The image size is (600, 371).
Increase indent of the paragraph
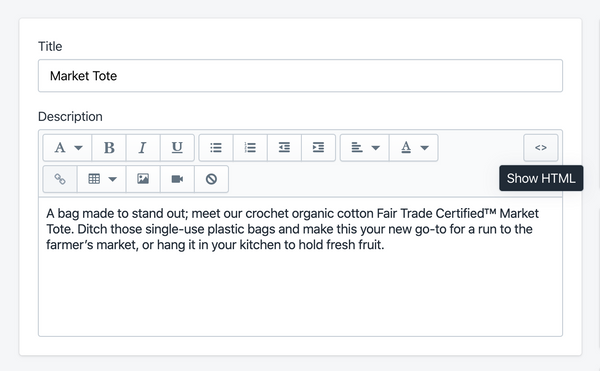318,148
